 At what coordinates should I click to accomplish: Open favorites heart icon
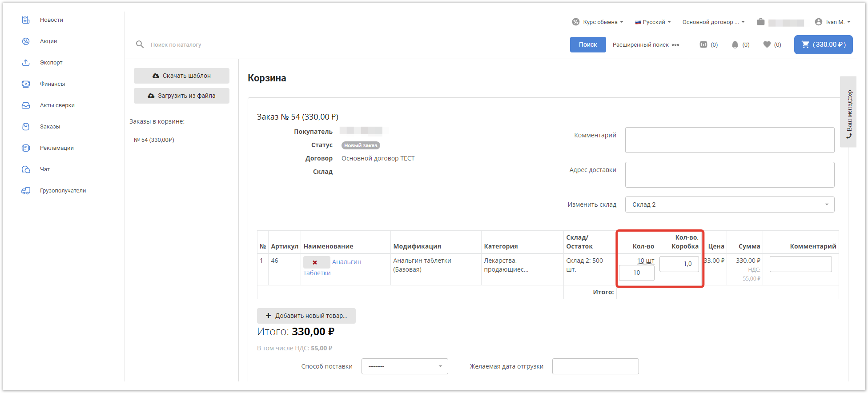(767, 44)
